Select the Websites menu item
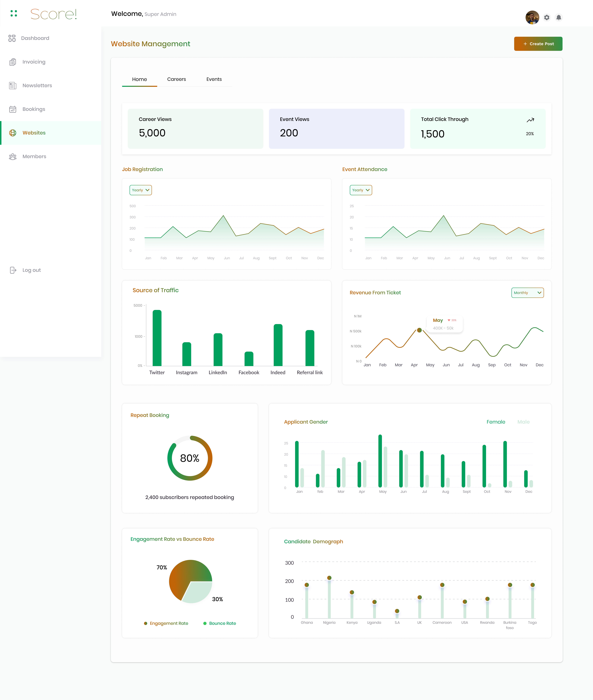 (51, 133)
